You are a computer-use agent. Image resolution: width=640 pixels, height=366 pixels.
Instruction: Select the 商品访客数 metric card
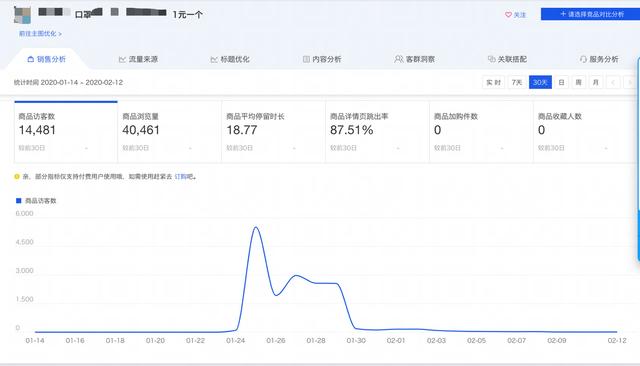[x=66, y=132]
